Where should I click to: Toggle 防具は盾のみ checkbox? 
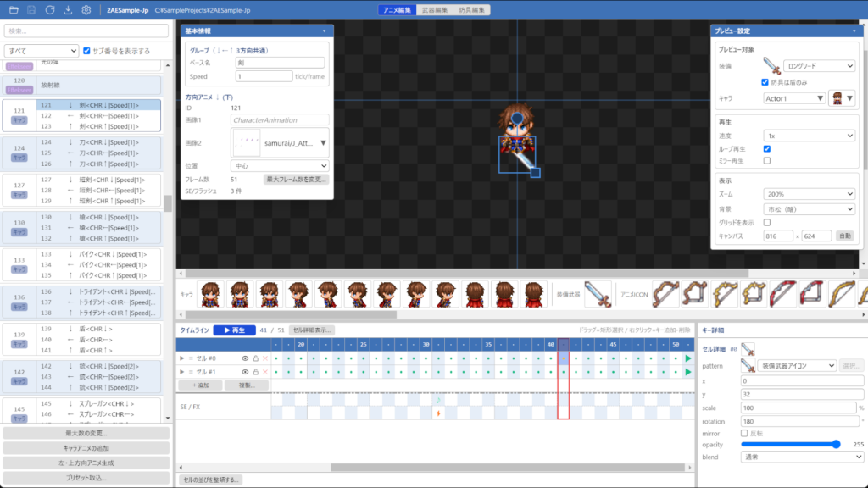765,82
